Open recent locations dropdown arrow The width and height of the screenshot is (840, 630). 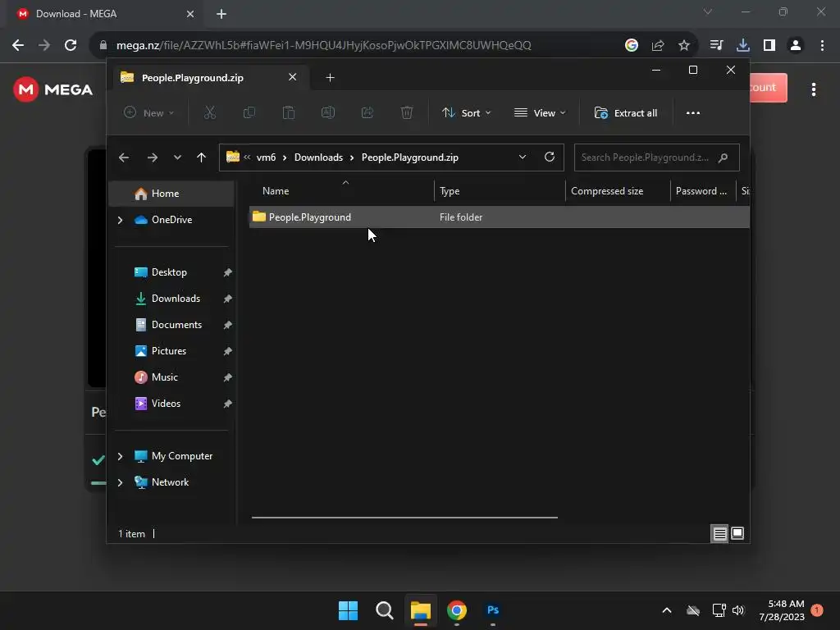pyautogui.click(x=177, y=157)
